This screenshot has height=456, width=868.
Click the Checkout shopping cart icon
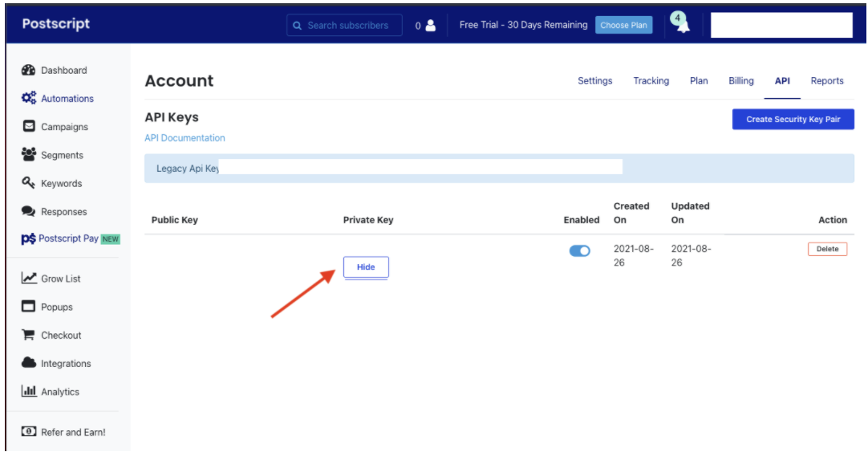pos(29,335)
